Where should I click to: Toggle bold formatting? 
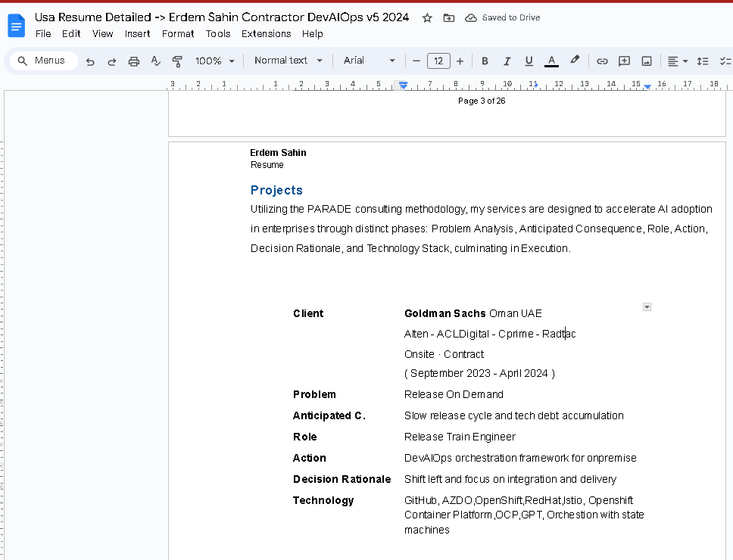(485, 61)
